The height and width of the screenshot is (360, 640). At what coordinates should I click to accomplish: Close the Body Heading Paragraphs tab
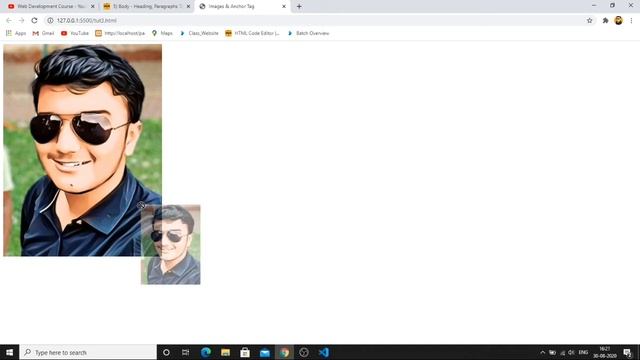188,7
